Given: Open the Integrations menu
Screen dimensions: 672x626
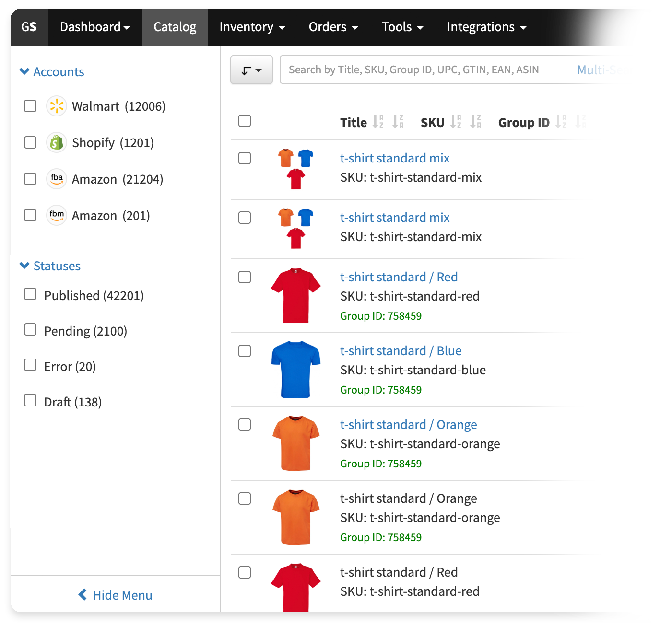Looking at the screenshot, I should (x=486, y=27).
